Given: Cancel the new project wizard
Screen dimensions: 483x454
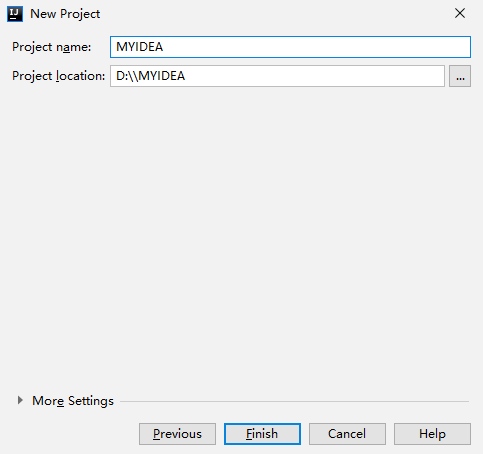Looking at the screenshot, I should [x=347, y=434].
